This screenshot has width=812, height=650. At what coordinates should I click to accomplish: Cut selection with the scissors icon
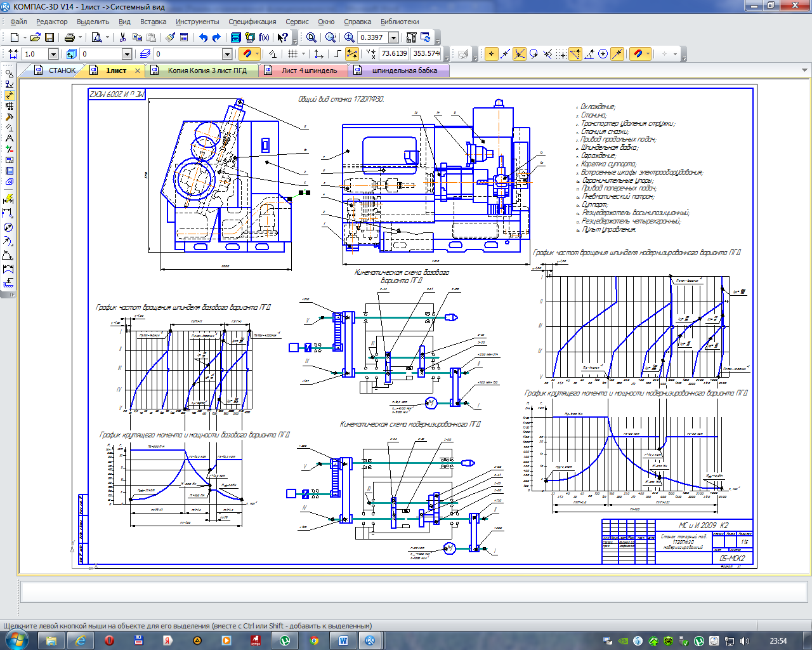point(122,37)
